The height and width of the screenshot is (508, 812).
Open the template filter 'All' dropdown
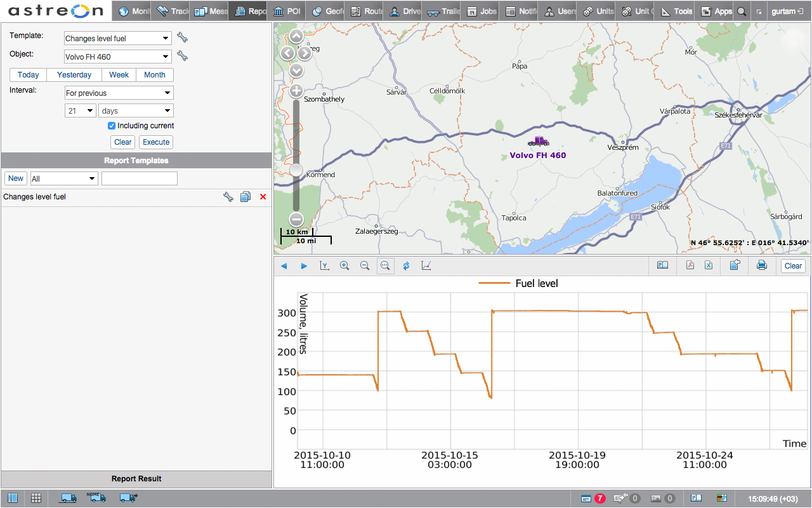(x=63, y=178)
